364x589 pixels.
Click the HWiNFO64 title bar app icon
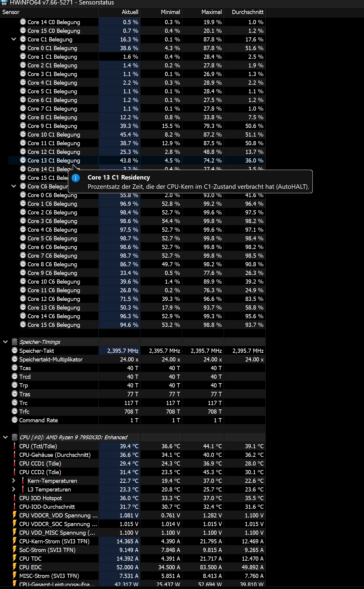tap(4, 3)
